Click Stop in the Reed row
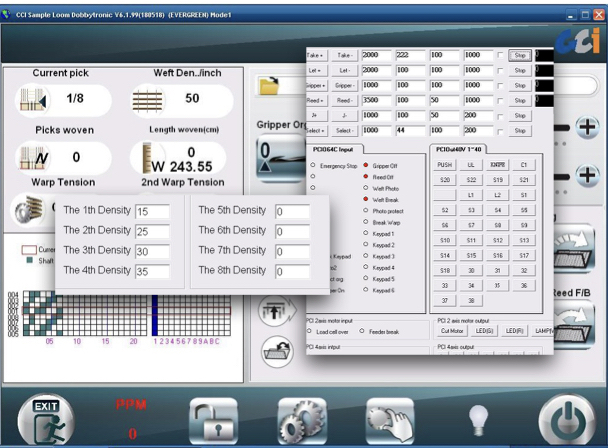 pos(520,101)
